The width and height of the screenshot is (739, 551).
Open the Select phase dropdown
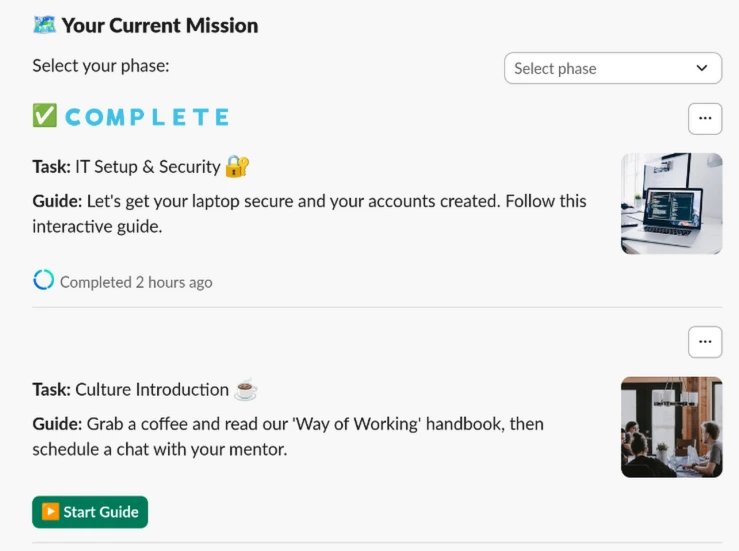tap(612, 68)
